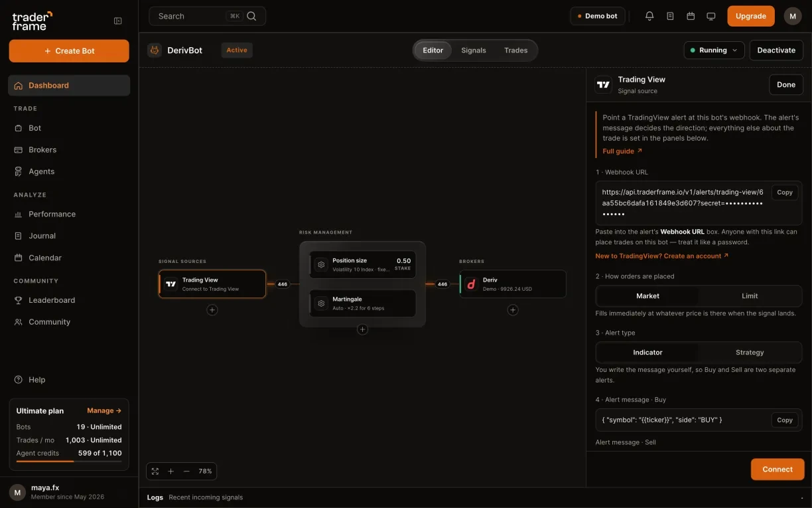Collapse the sidebar with the panel icon
Screen dimensions: 812x508
click(118, 21)
